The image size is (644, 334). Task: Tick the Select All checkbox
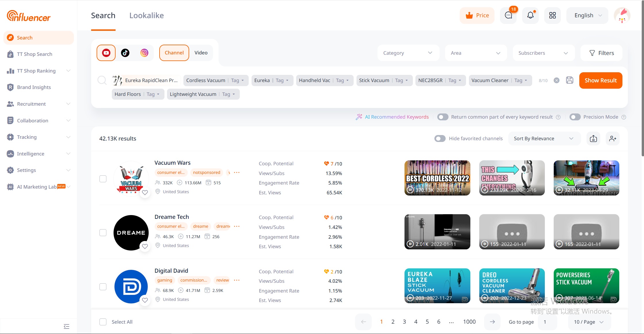(103, 322)
